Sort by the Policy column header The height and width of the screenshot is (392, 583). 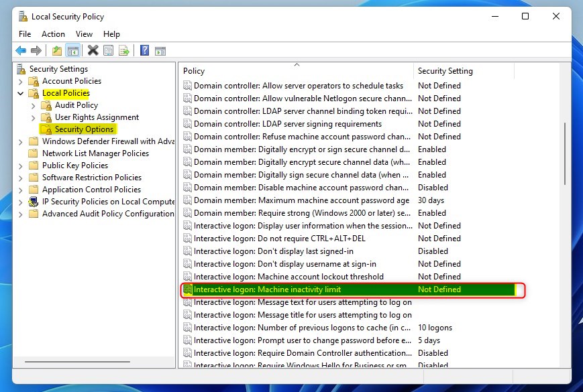[295, 71]
